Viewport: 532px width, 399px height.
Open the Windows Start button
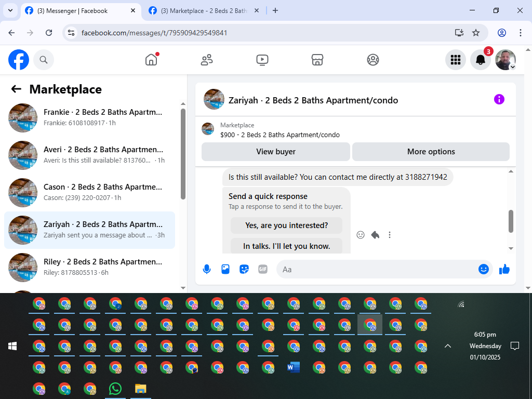(x=12, y=346)
